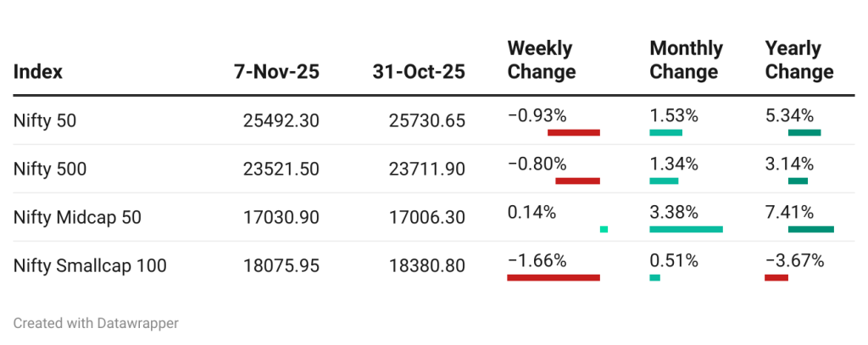Screen dimensions: 868x345
Task: Click the Index column header
Action: click(x=38, y=71)
